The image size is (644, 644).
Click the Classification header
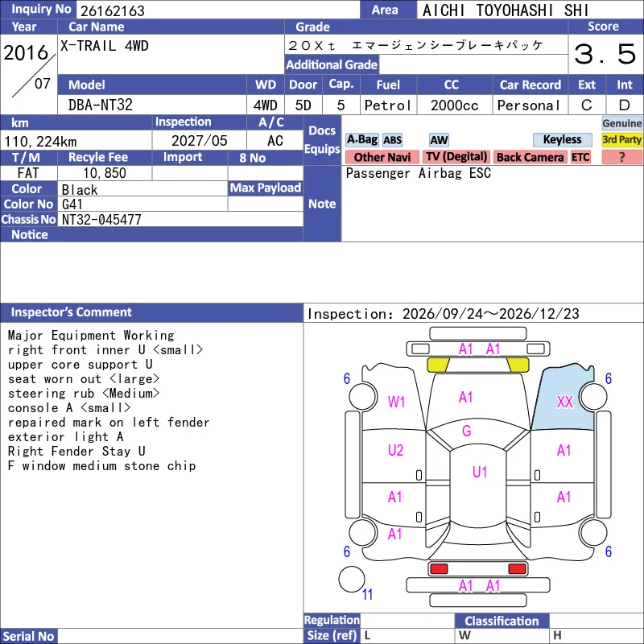pos(502,621)
